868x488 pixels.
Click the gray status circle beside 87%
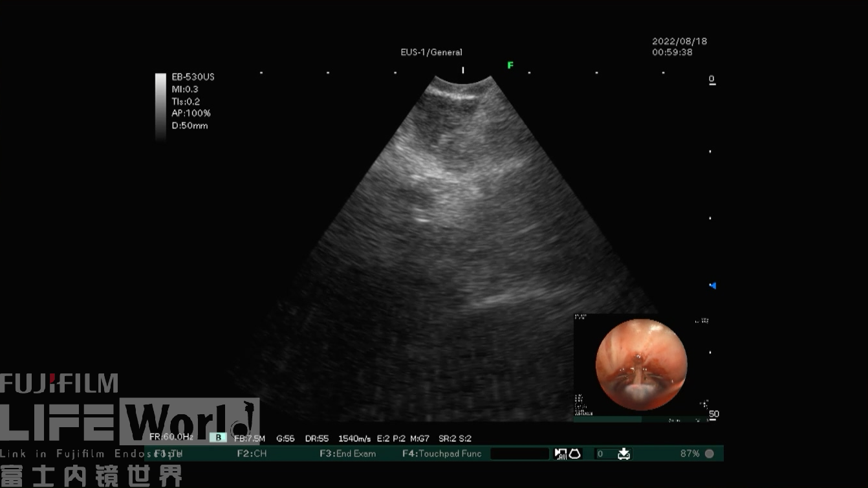[x=710, y=454]
